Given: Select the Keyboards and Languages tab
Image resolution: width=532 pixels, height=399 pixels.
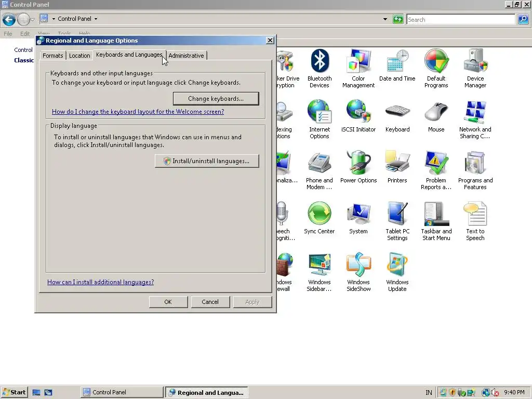Looking at the screenshot, I should [x=129, y=55].
